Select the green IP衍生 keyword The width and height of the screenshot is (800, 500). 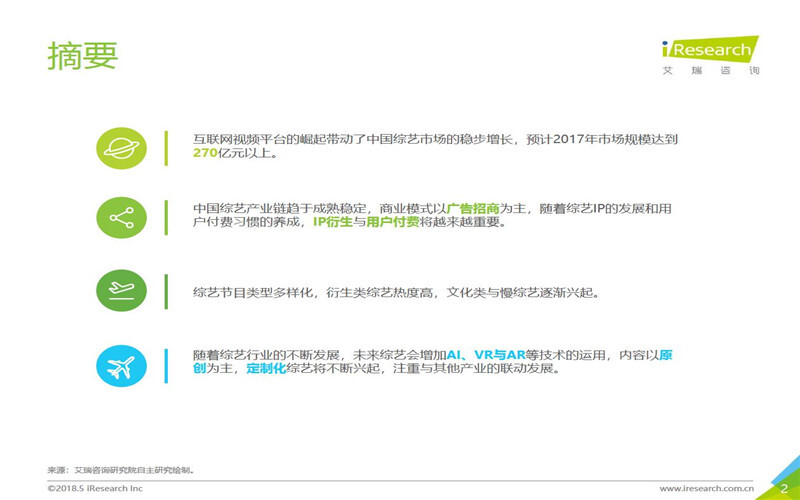[x=332, y=223]
